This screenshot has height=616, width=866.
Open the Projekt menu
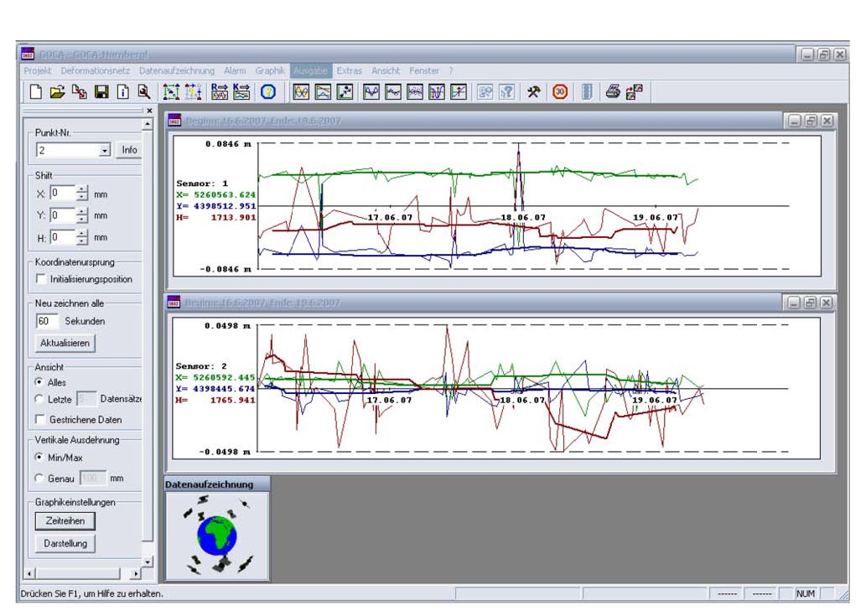pyautogui.click(x=38, y=70)
